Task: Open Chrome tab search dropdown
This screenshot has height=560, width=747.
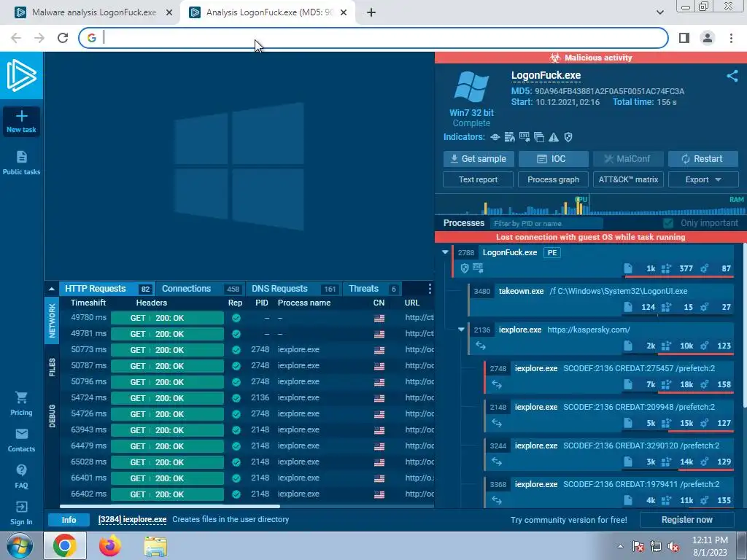Action: [659, 12]
